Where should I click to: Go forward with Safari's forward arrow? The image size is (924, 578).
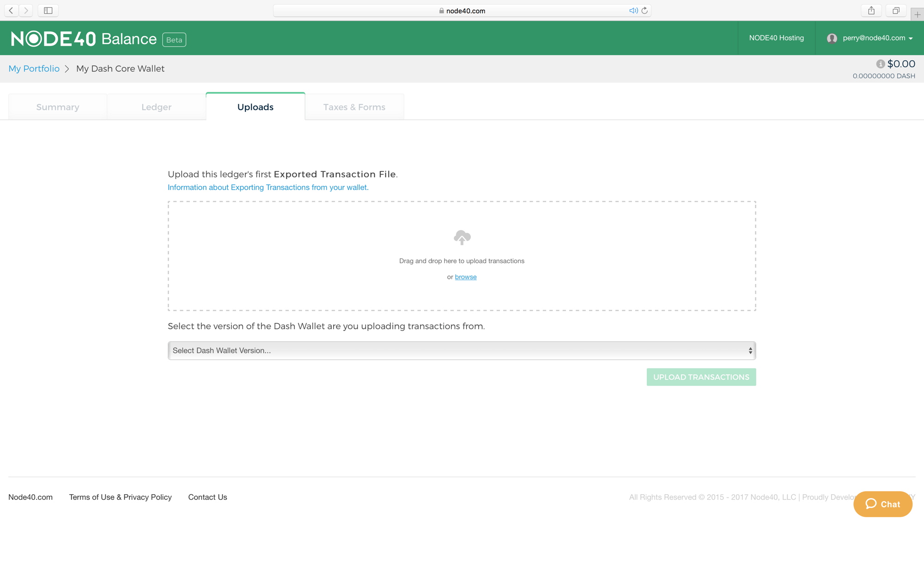(26, 10)
